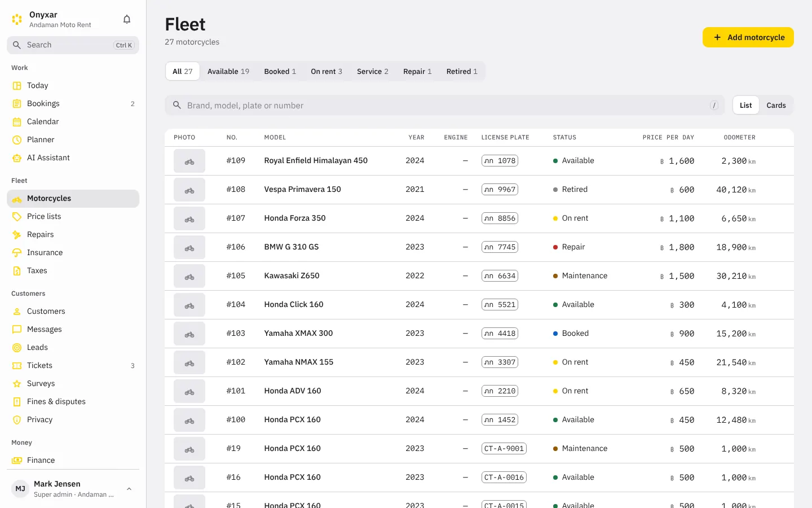Select the Booked tab
The image size is (812, 508).
coord(280,72)
